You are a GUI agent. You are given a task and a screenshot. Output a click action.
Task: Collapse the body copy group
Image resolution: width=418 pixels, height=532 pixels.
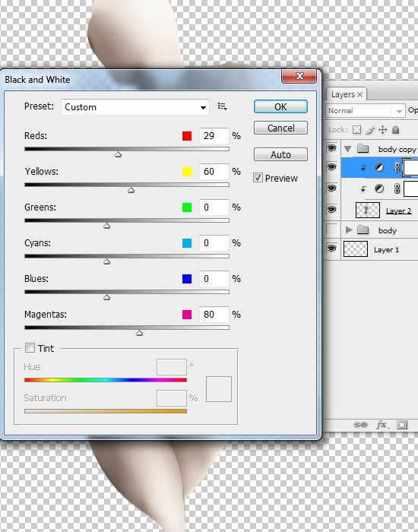coord(347,149)
